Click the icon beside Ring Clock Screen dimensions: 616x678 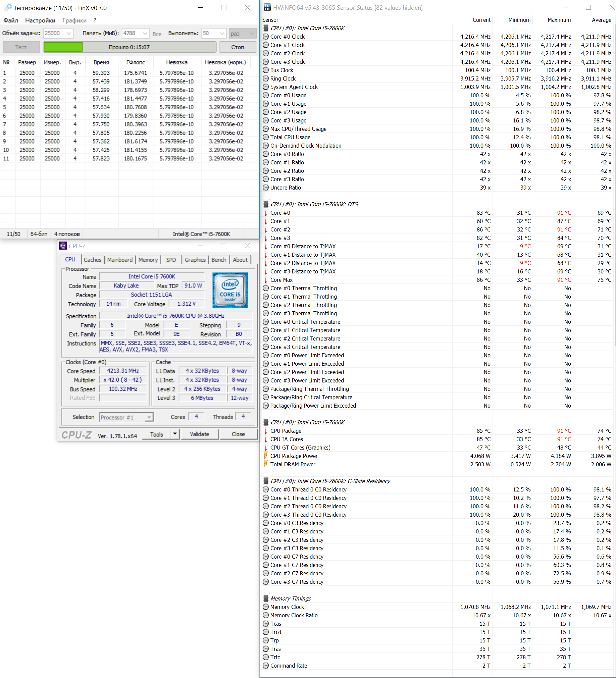coord(266,79)
